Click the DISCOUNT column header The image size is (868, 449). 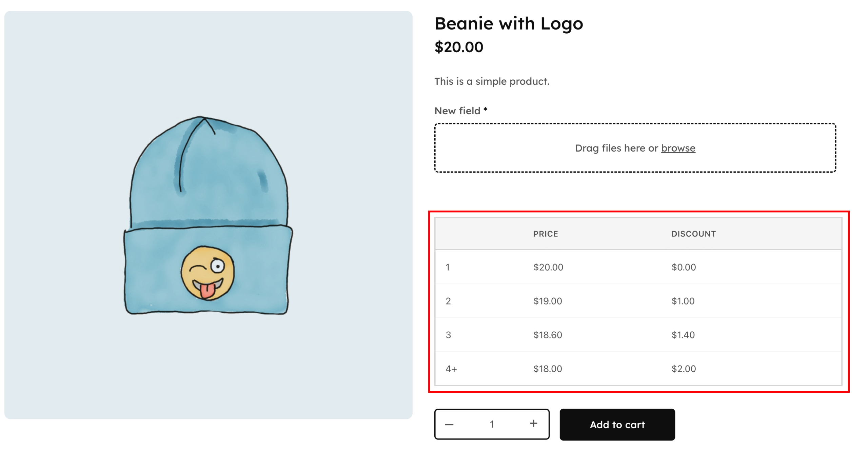click(694, 233)
